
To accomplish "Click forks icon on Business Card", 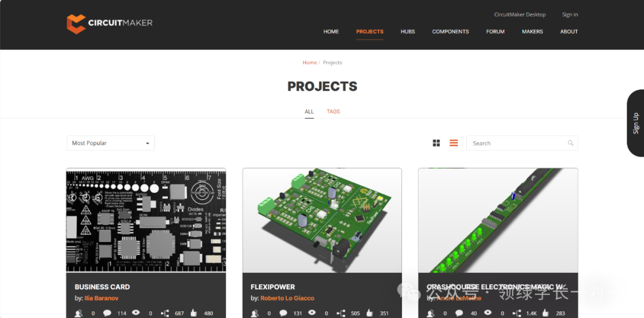I will (165, 313).
